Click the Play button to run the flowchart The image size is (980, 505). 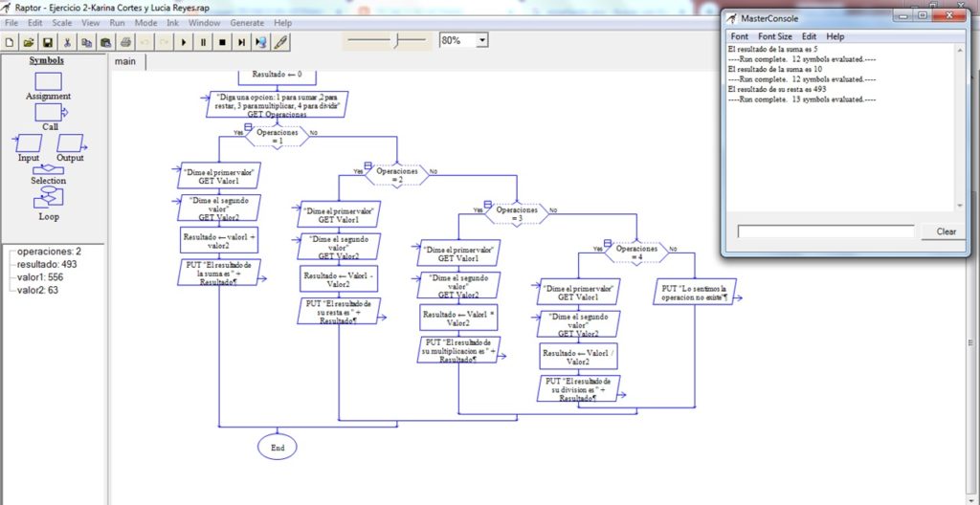(183, 42)
